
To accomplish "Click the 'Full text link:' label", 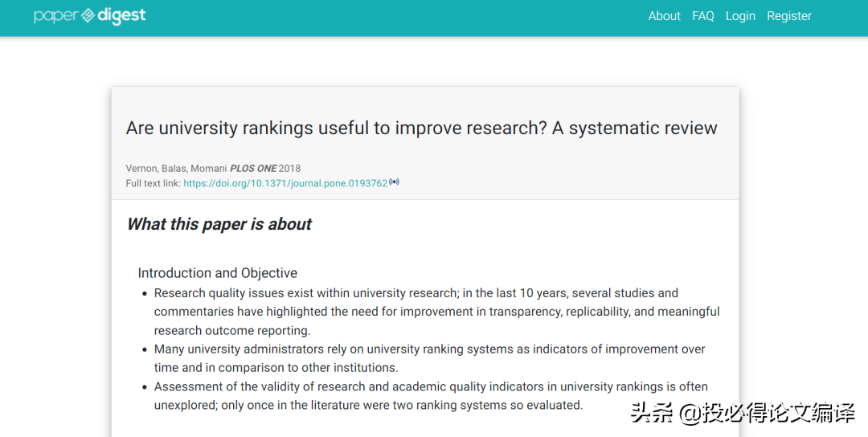I will coord(153,183).
